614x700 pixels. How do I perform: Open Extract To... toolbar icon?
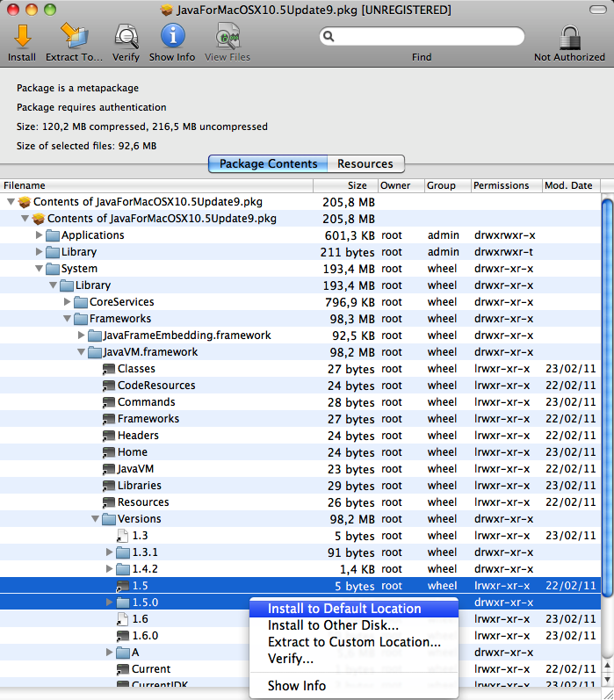pyautogui.click(x=74, y=35)
